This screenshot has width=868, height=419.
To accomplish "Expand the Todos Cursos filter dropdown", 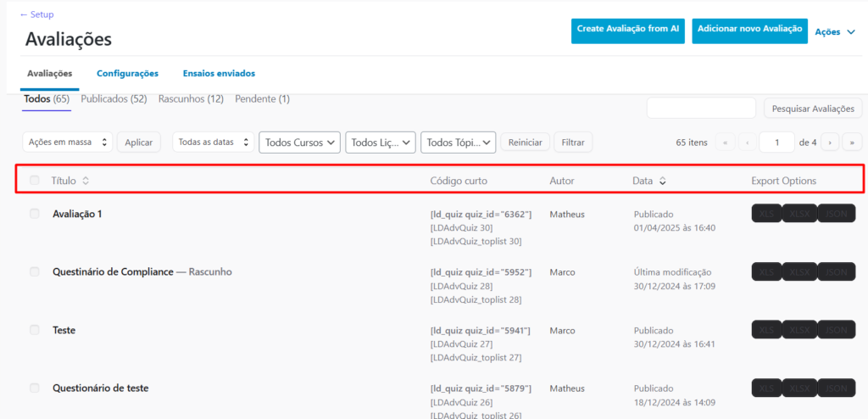I will [299, 142].
